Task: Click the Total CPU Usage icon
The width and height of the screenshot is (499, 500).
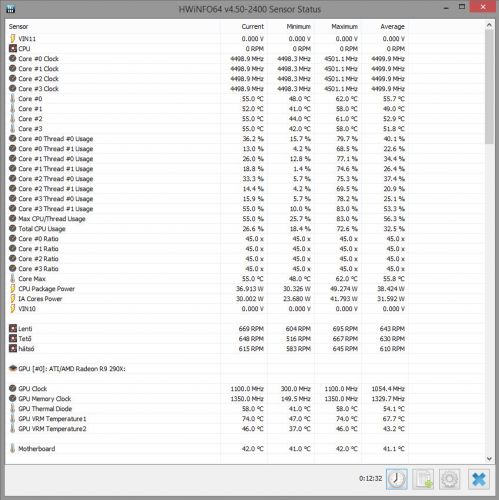Action: pos(13,229)
